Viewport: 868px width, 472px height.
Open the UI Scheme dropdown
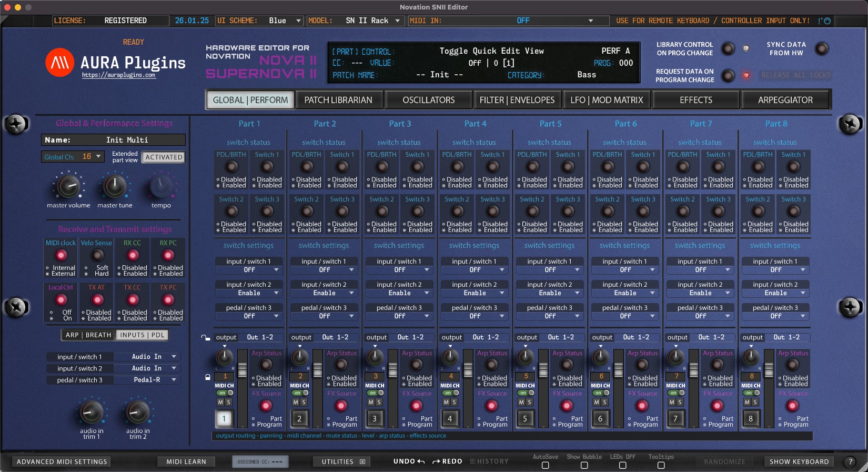pos(284,21)
